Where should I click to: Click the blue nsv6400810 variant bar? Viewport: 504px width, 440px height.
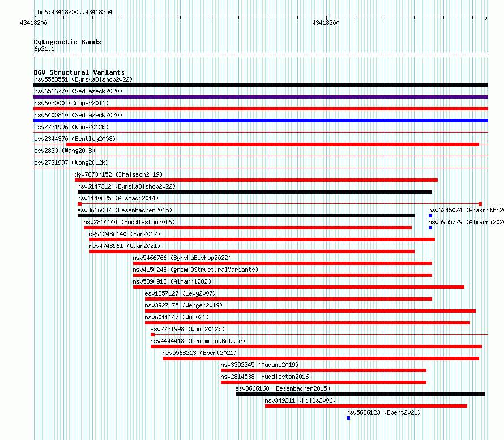pos(260,121)
